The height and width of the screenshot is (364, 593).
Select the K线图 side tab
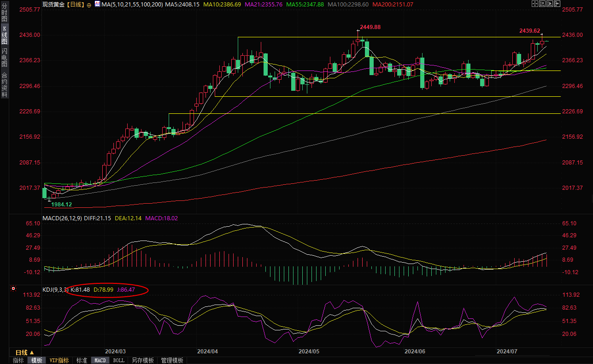pyautogui.click(x=4, y=35)
